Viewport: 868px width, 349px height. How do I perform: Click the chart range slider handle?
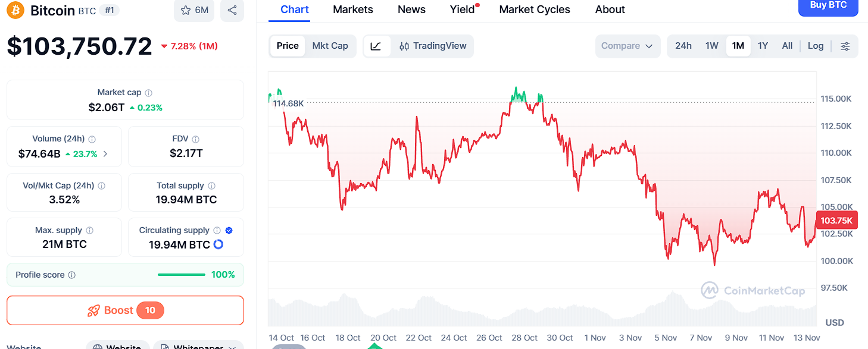point(289,347)
